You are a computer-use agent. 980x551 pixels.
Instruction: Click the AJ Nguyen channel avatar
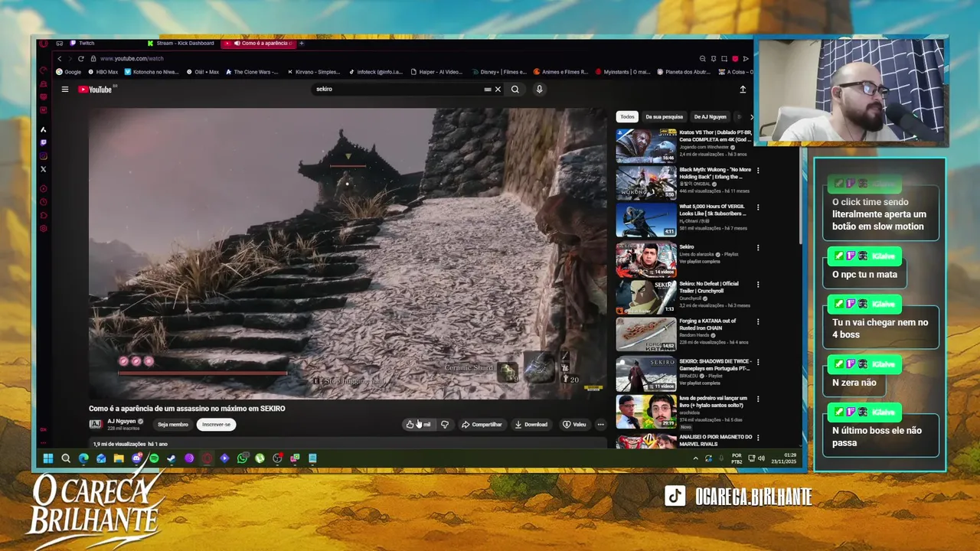pyautogui.click(x=96, y=425)
